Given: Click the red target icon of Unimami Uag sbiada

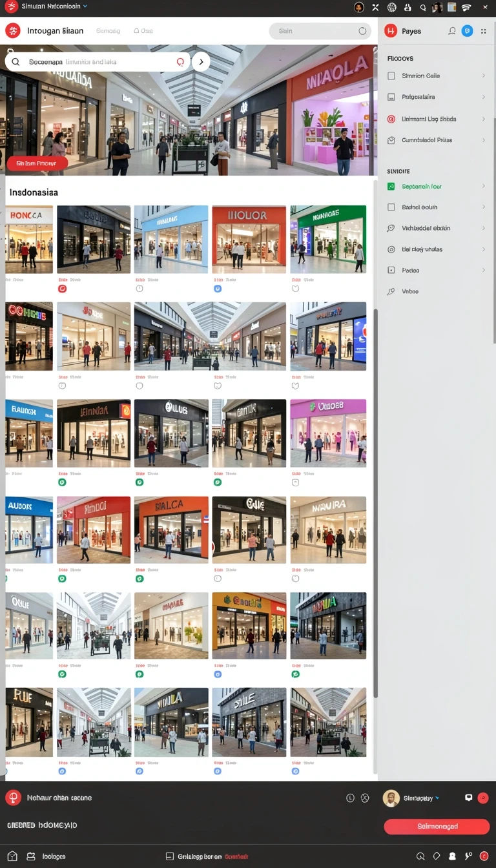Looking at the screenshot, I should click(x=391, y=119).
